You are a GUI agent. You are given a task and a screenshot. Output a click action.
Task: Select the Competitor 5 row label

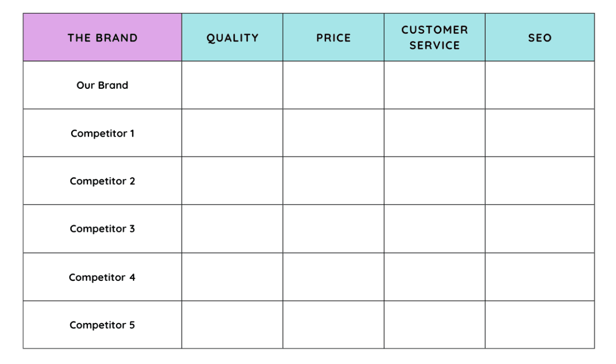[102, 325]
